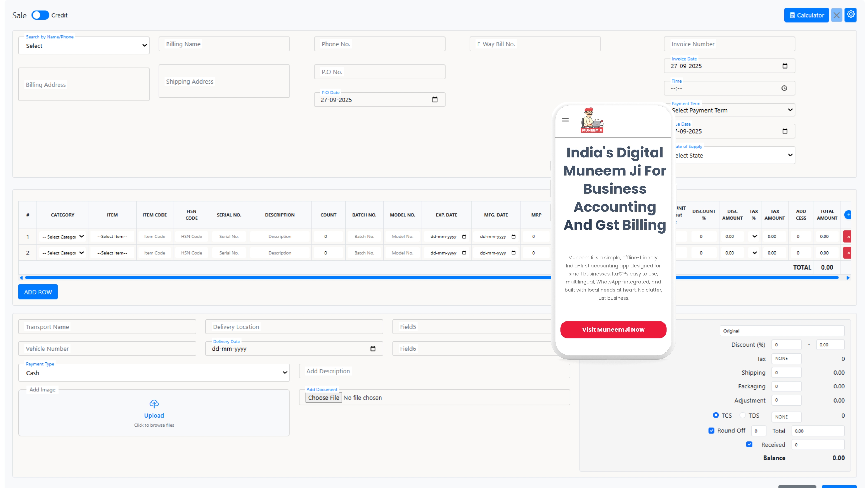Expand the Payment Type dropdown
The image size is (868, 488).
click(x=154, y=372)
